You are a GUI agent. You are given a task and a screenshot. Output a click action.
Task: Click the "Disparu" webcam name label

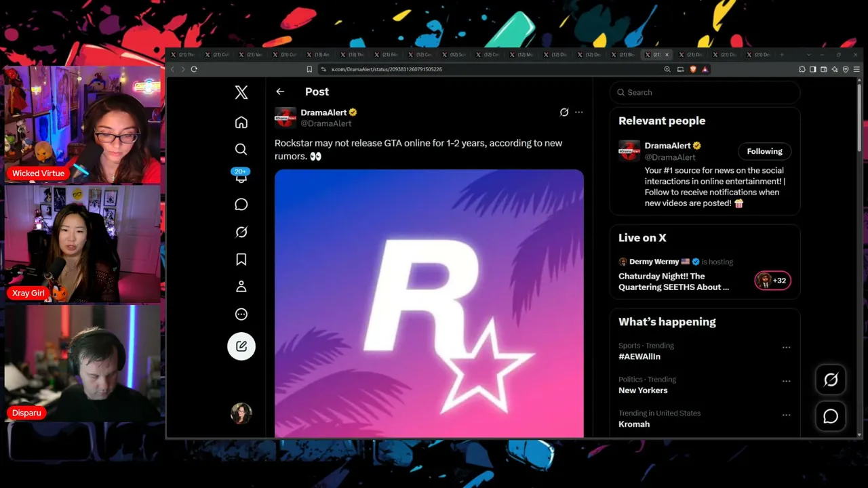(27, 413)
